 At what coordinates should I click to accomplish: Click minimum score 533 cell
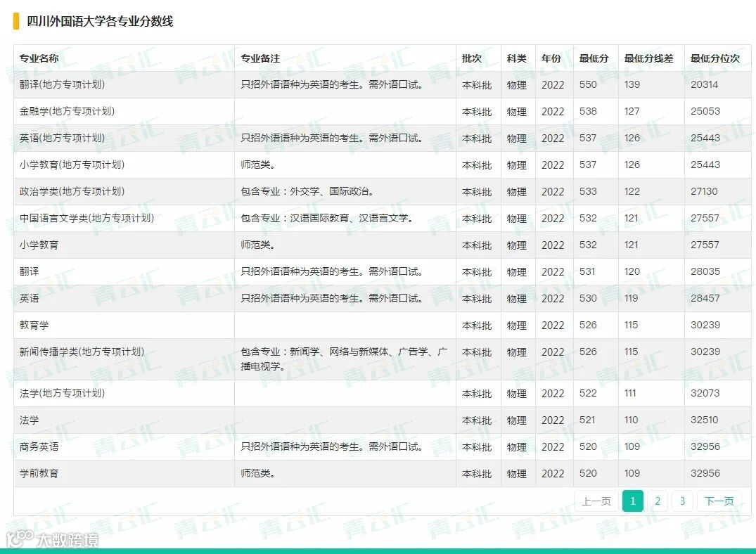[x=588, y=192]
